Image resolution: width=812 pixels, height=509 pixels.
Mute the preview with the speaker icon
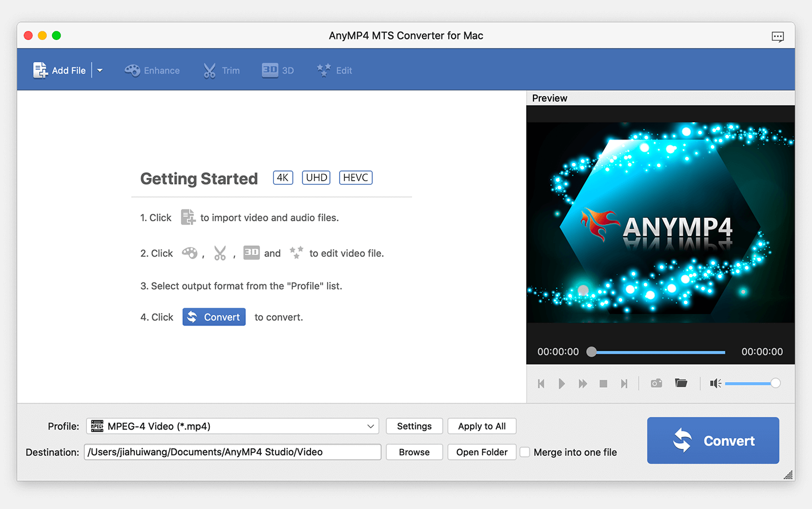point(715,383)
